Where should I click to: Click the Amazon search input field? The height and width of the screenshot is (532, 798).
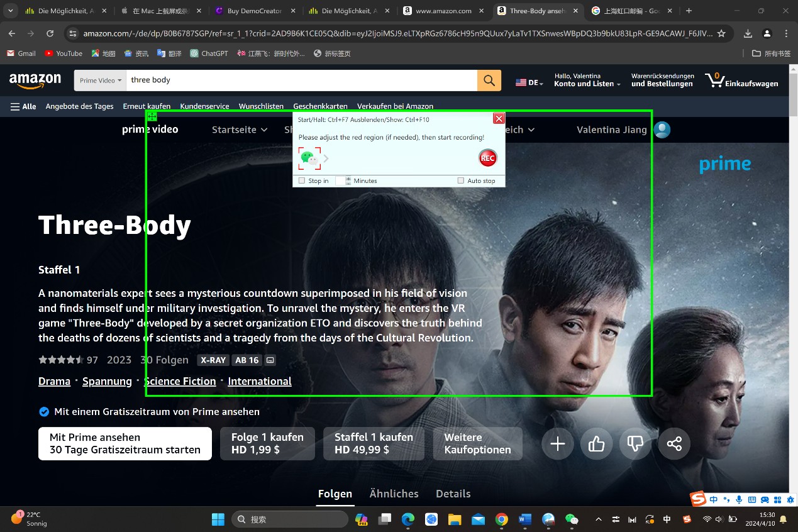click(x=302, y=80)
